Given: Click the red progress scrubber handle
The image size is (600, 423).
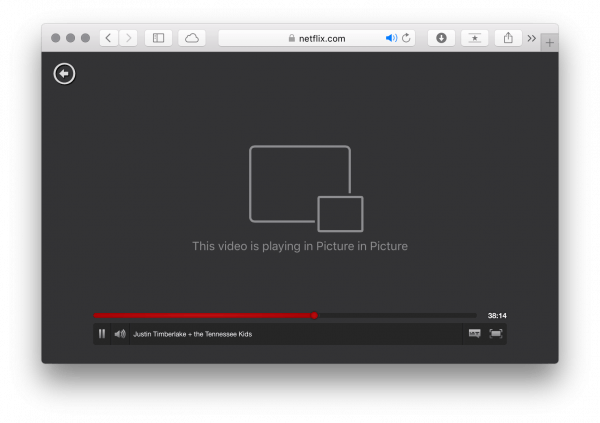Looking at the screenshot, I should [314, 315].
